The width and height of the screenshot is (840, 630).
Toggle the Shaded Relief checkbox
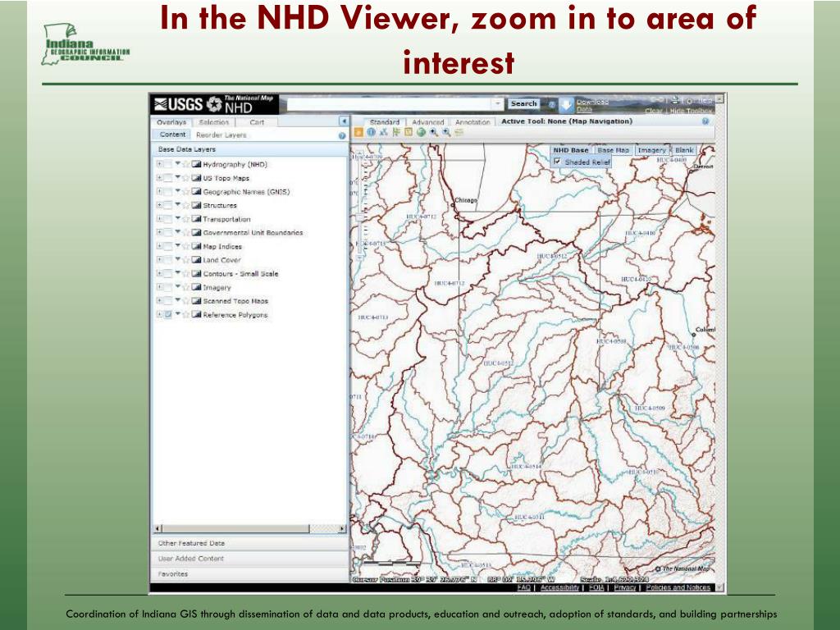click(x=558, y=162)
